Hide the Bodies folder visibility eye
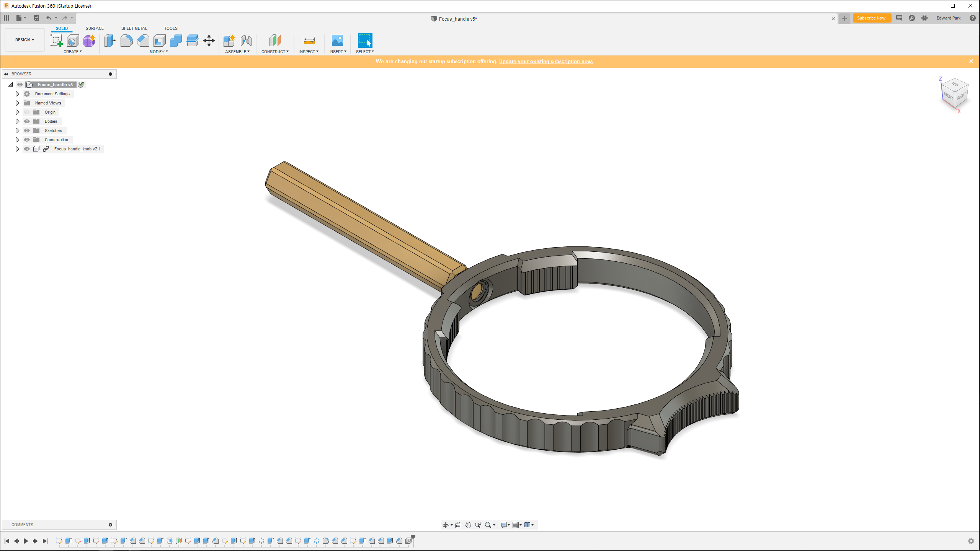This screenshot has height=551, width=980. [x=27, y=121]
